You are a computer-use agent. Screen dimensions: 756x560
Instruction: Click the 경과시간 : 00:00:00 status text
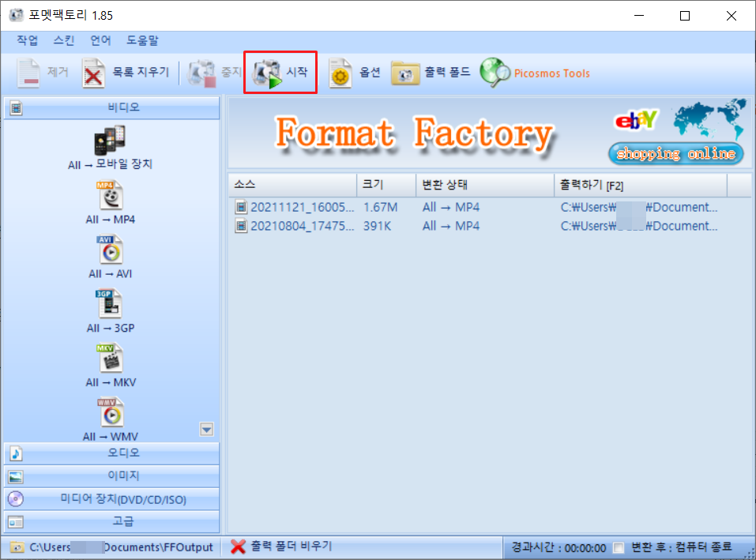(x=559, y=548)
